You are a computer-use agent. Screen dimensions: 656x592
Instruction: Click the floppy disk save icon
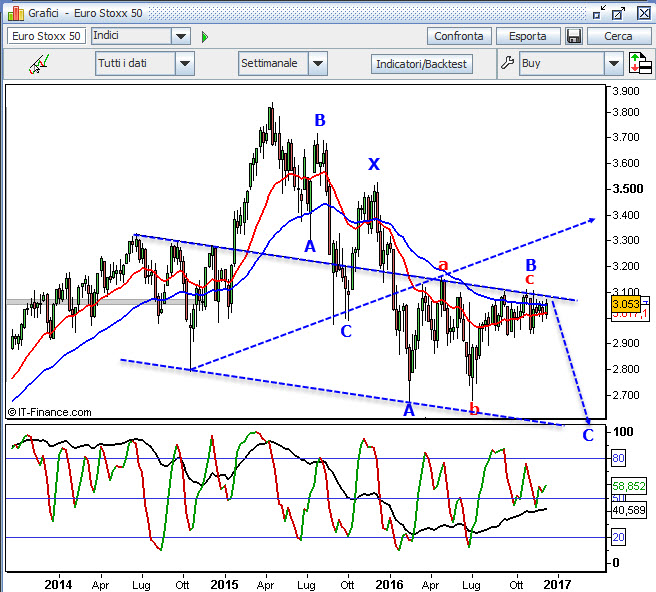coord(574,36)
